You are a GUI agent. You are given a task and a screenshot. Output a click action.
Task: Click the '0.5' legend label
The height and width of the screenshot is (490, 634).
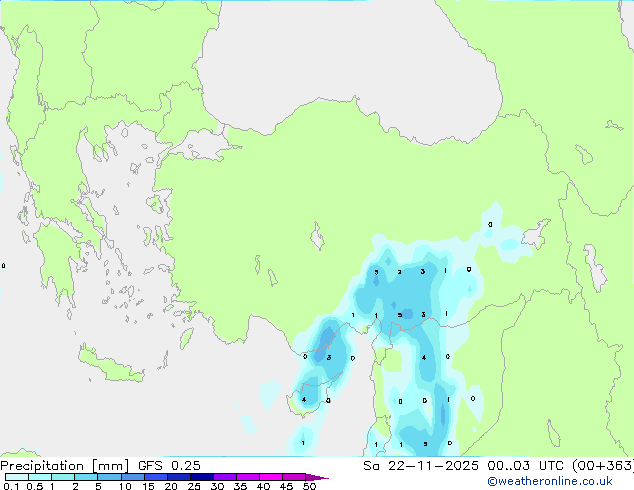click(x=34, y=486)
